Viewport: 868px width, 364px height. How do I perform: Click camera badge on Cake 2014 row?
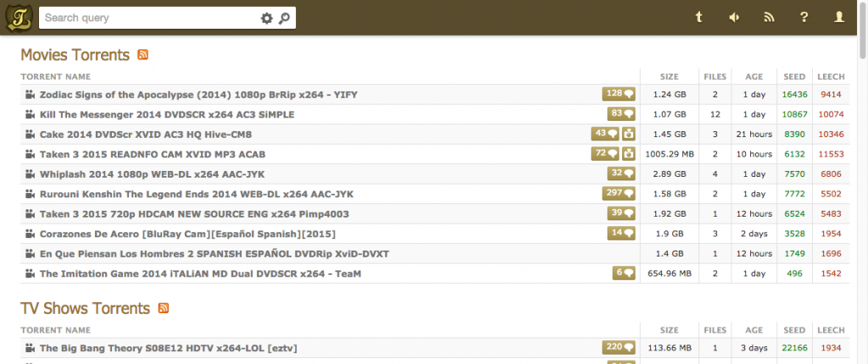point(628,134)
